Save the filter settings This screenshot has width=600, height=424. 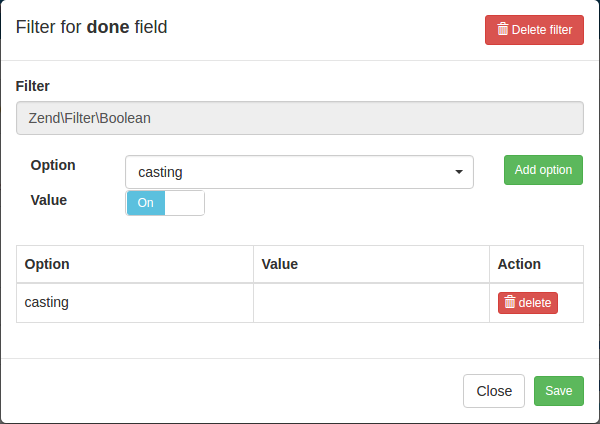pyautogui.click(x=559, y=391)
